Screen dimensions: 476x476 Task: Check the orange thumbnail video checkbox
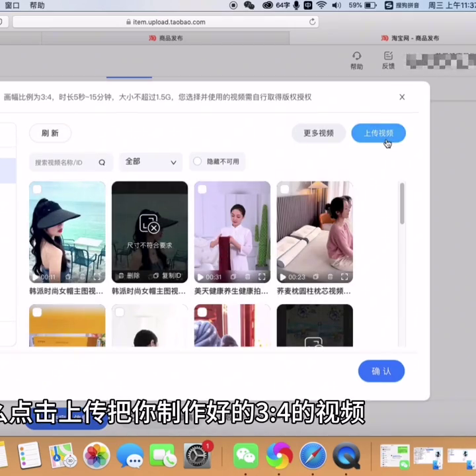[37, 312]
